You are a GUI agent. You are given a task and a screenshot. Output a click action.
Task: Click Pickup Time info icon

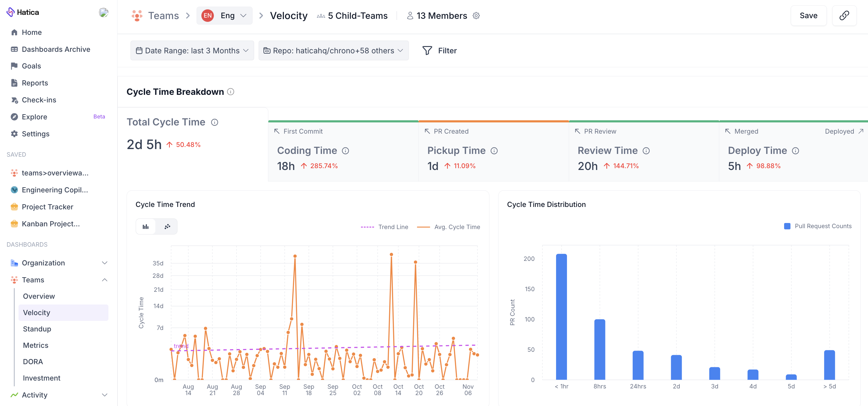494,151
